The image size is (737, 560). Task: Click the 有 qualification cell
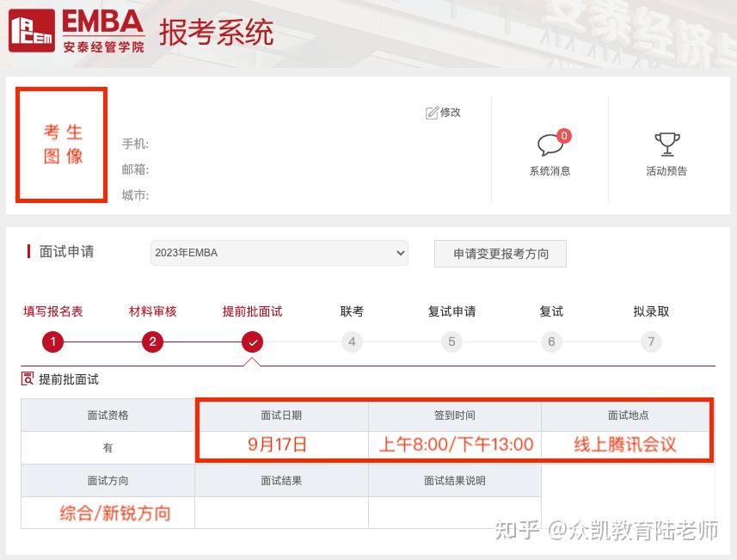coord(107,447)
